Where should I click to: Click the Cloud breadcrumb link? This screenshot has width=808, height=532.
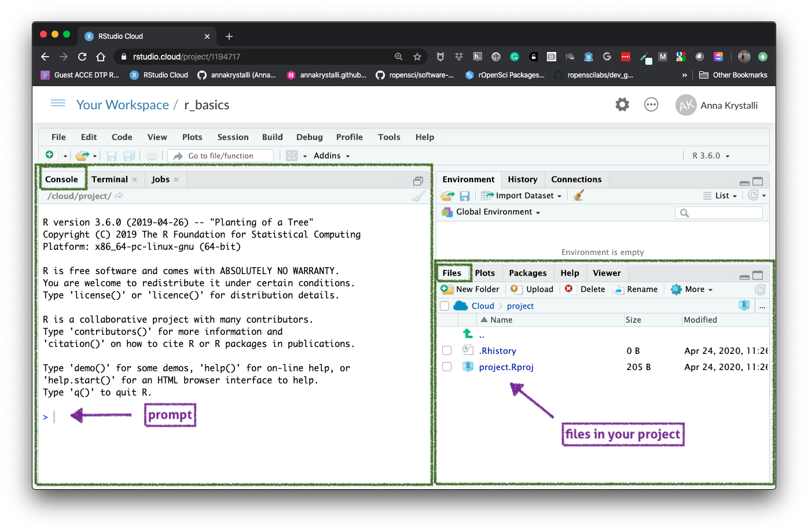(x=483, y=306)
